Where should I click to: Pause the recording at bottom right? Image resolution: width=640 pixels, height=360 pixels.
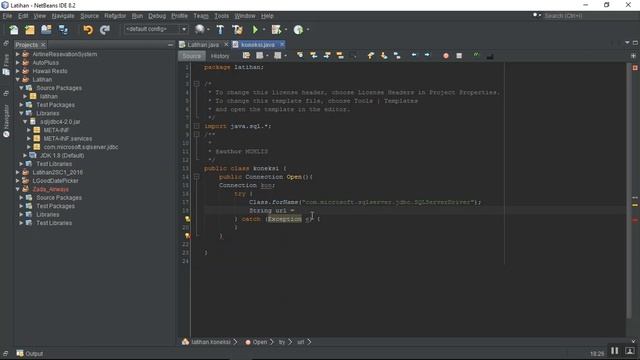[x=615, y=351]
